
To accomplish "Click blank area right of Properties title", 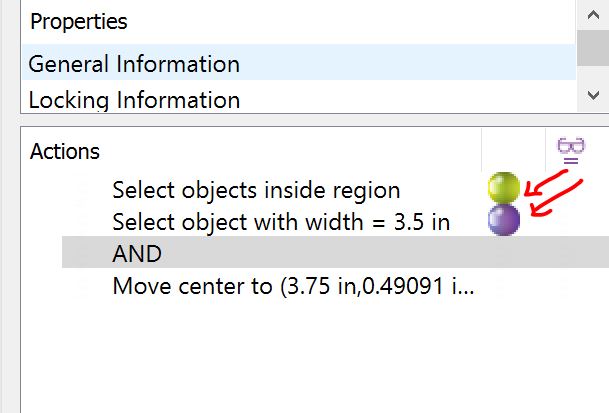I will [350, 21].
